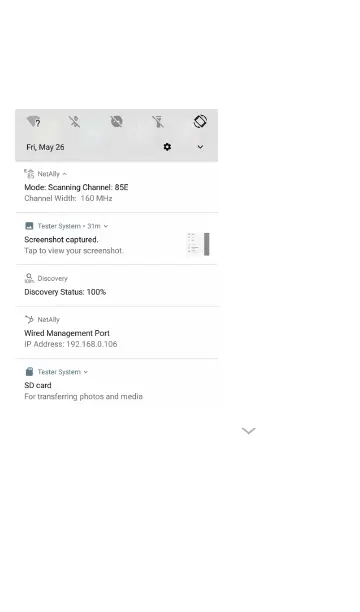Tap the Screenshot captured notification

117,239
